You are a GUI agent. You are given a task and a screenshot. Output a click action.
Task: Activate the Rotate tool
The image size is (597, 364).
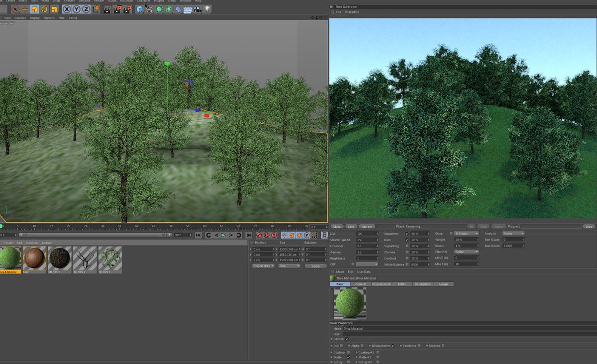44,9
